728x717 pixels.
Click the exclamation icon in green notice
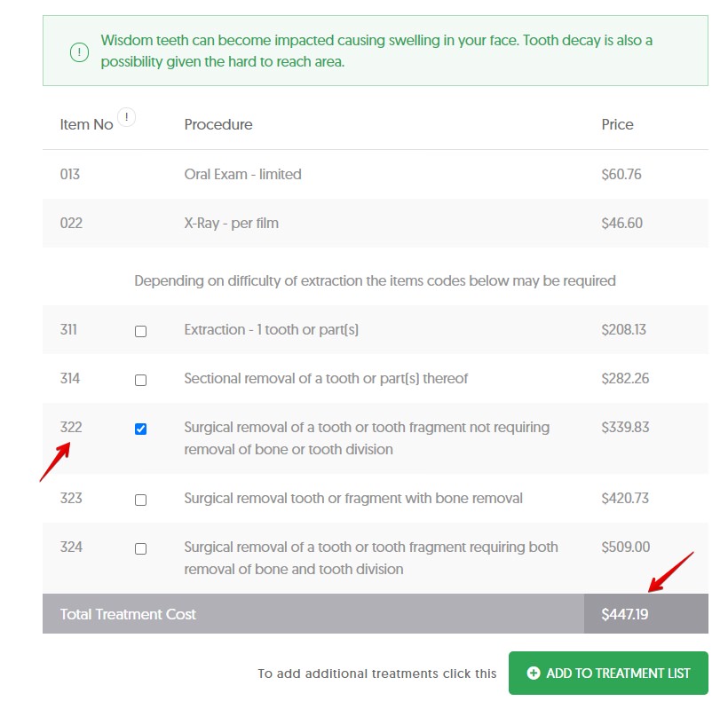[x=79, y=52]
